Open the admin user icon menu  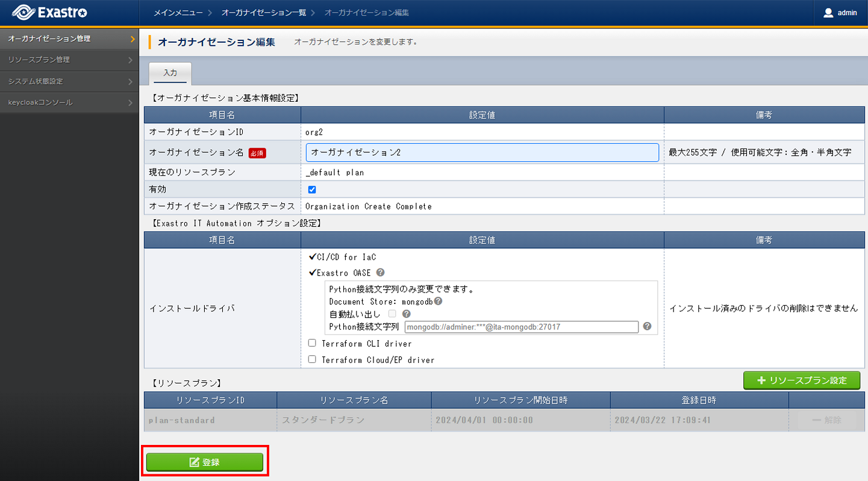click(x=828, y=13)
